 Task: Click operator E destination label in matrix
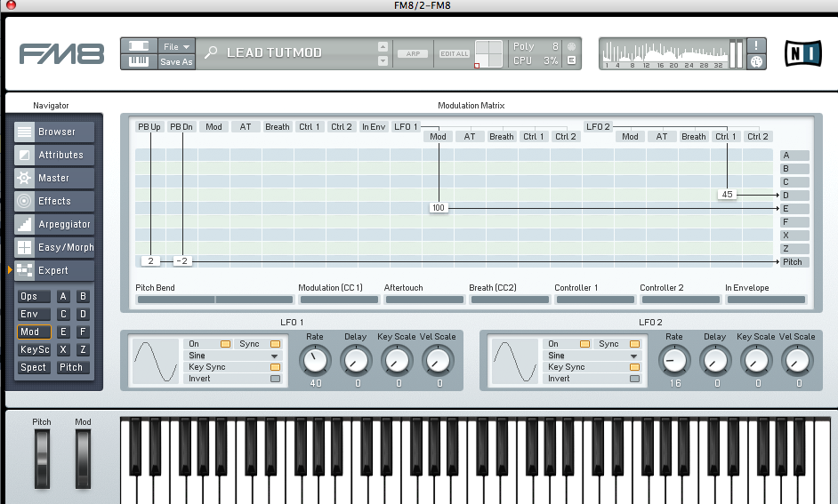[x=794, y=209]
